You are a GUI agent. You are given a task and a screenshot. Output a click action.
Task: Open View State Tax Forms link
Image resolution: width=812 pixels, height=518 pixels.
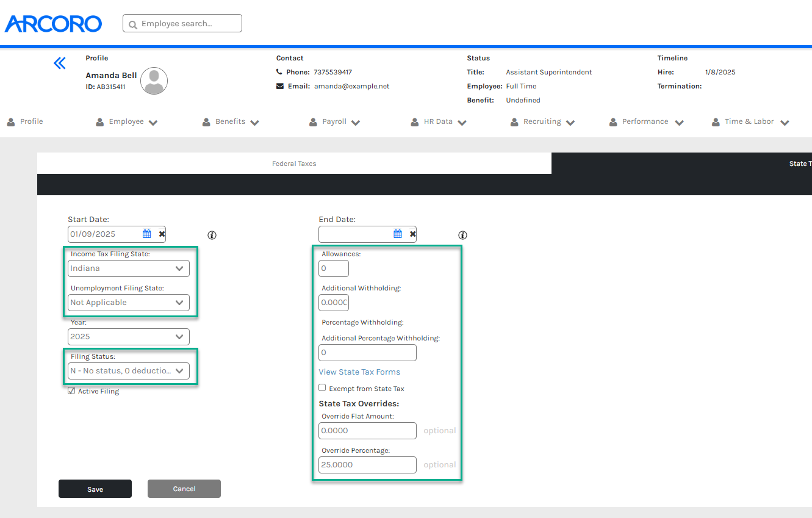click(x=359, y=372)
